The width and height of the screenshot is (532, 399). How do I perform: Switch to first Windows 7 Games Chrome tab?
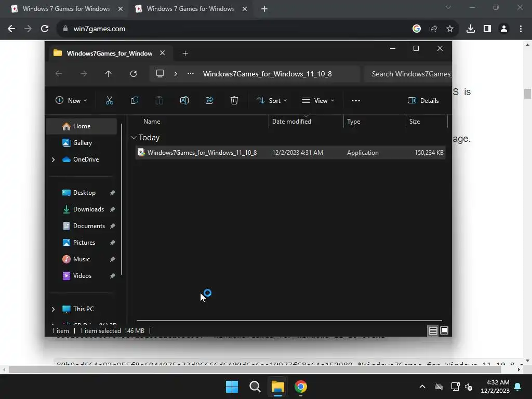point(64,9)
